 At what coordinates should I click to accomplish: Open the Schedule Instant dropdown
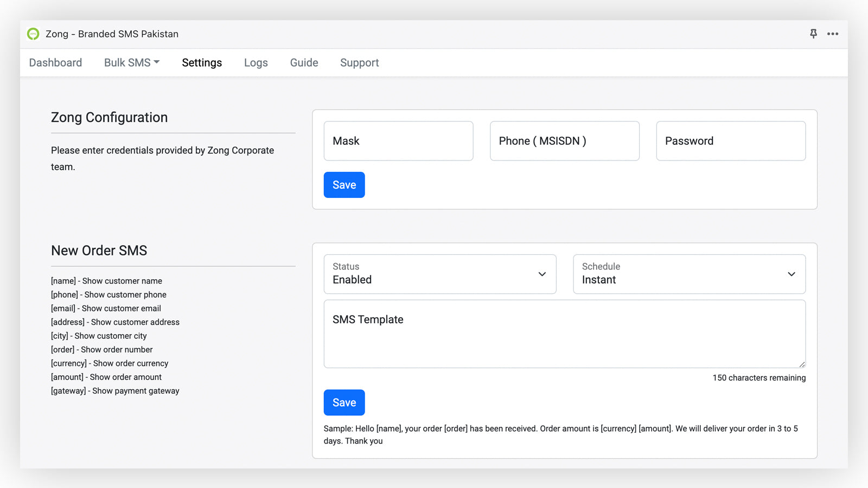[690, 274]
